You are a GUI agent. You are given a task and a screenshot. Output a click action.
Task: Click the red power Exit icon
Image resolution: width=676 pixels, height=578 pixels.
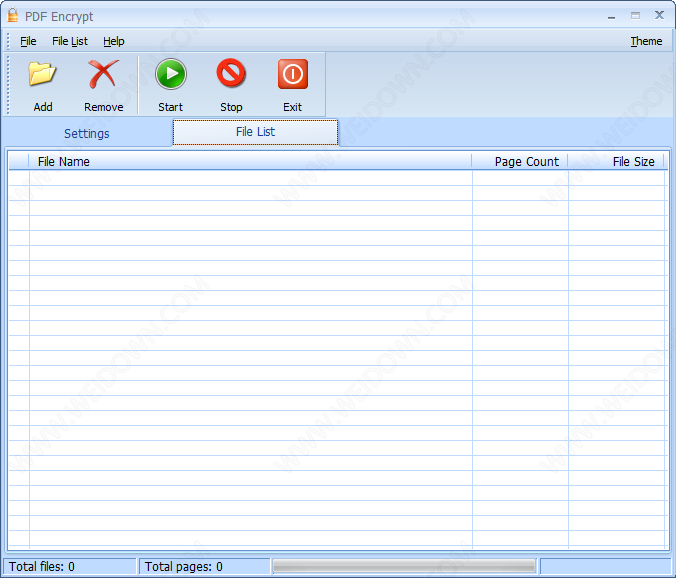[x=293, y=74]
